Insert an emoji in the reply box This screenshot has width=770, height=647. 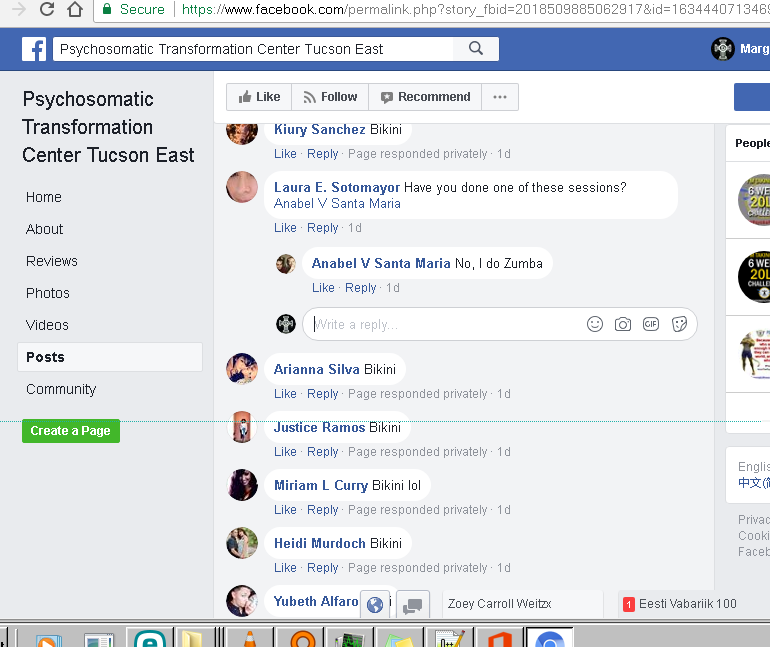coord(595,324)
